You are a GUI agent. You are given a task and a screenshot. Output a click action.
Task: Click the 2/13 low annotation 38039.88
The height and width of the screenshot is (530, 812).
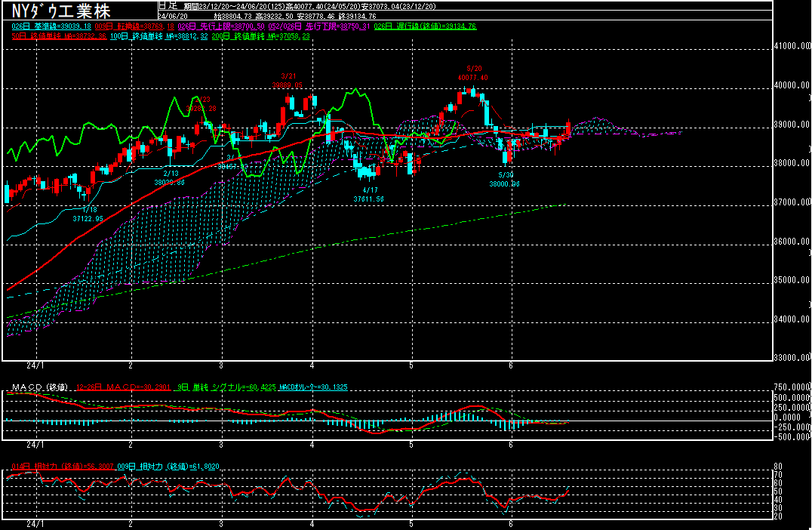tap(169, 183)
